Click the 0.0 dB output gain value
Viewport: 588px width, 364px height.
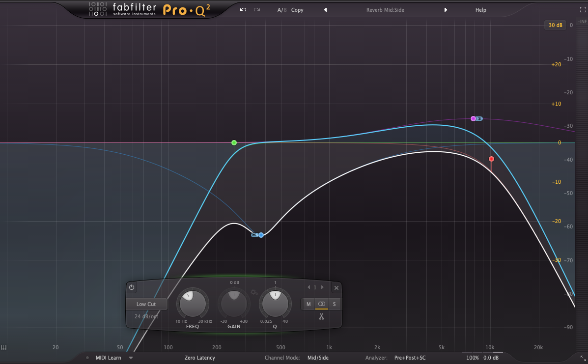(491, 358)
